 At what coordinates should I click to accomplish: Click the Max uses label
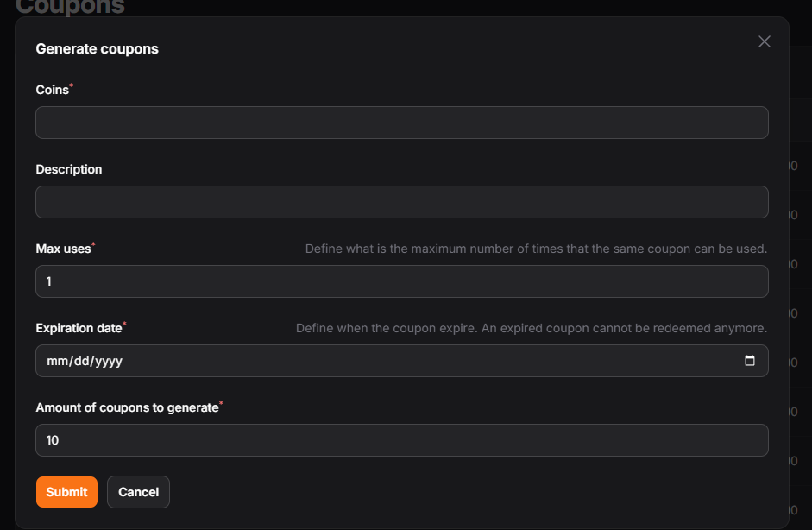63,249
